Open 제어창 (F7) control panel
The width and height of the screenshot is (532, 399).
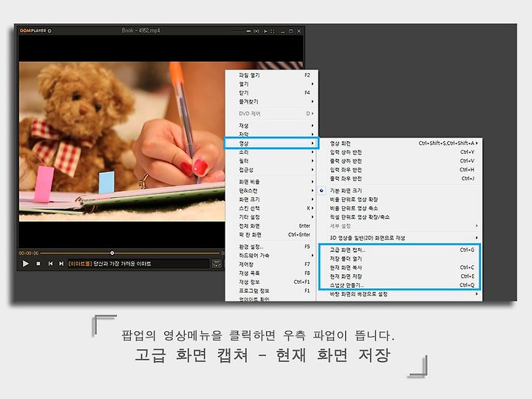coord(271,265)
